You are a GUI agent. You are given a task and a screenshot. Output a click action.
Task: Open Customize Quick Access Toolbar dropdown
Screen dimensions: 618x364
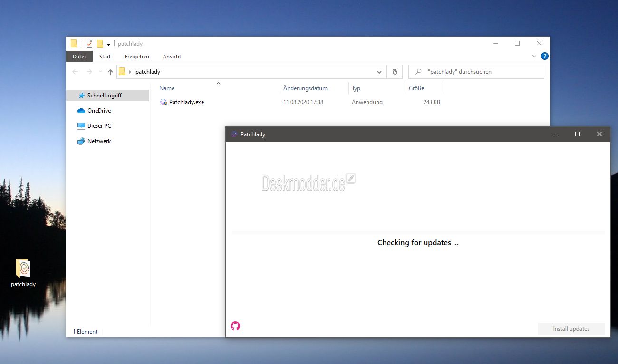click(x=108, y=44)
